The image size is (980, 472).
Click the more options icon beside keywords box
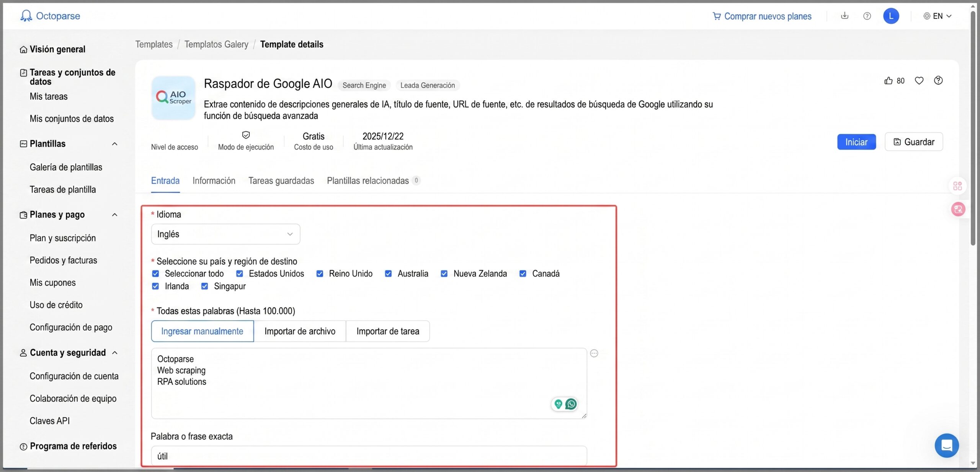coord(594,353)
